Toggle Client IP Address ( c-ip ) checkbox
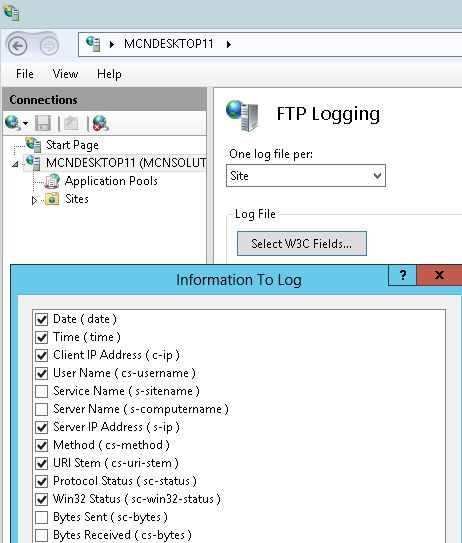This screenshot has width=462, height=543. tap(42, 355)
